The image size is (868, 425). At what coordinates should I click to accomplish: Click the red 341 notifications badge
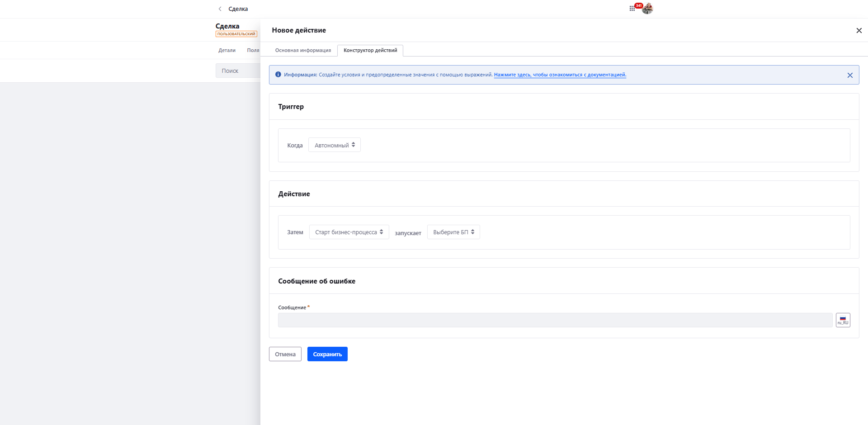point(638,6)
